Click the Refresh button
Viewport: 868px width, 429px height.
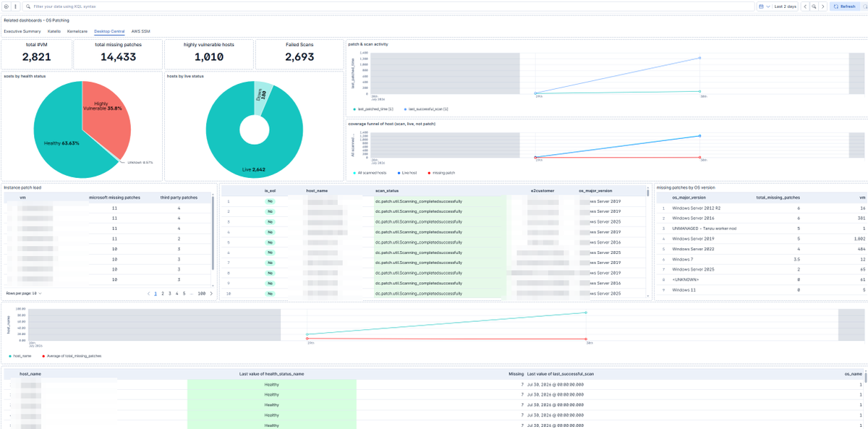(844, 6)
